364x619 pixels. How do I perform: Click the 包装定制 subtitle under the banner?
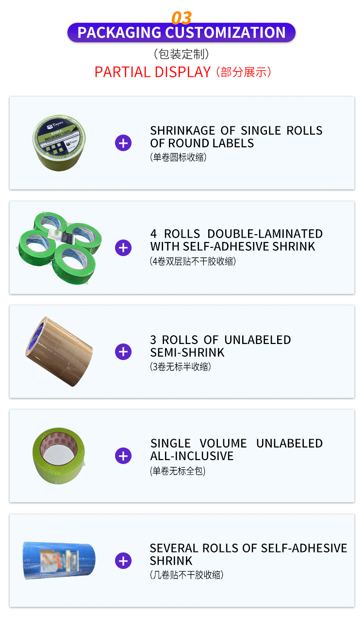[x=181, y=54]
